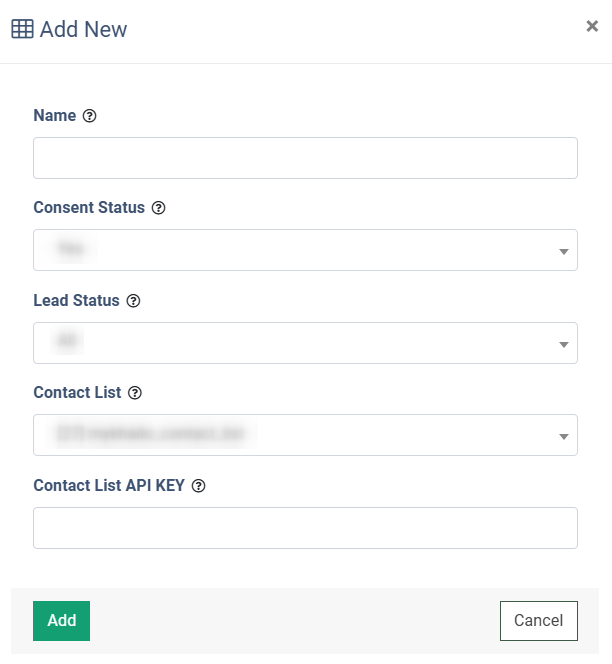Click the table grid icon beside Add New
Image resolution: width=612 pixels, height=664 pixels.
pos(22,29)
